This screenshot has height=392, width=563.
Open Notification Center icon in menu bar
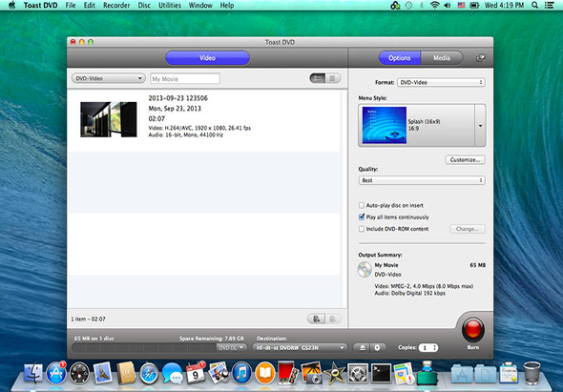tap(549, 5)
